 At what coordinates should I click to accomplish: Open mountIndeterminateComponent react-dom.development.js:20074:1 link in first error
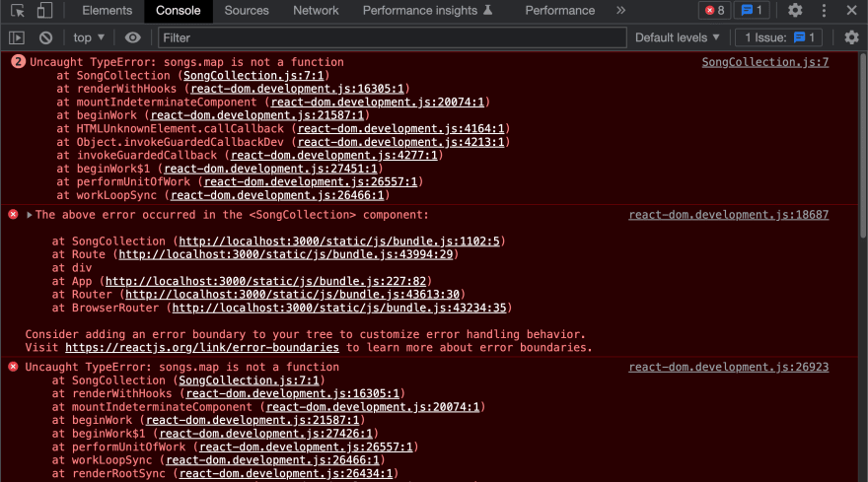[x=378, y=102]
